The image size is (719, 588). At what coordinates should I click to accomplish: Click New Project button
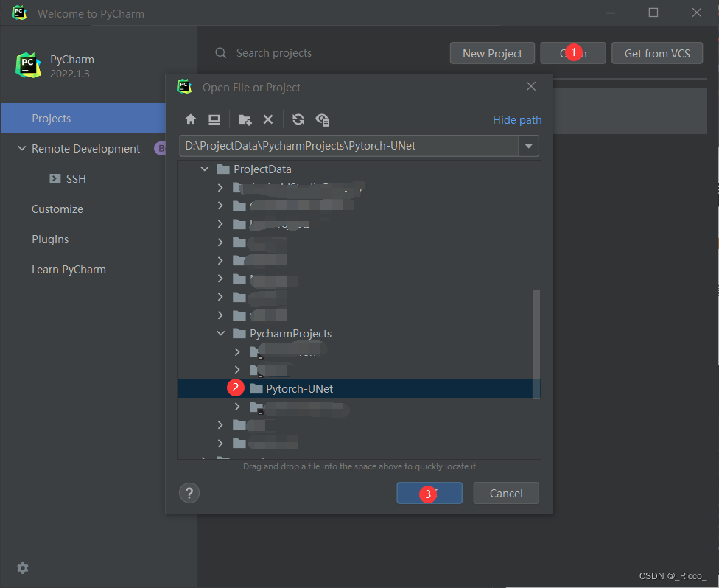click(493, 53)
